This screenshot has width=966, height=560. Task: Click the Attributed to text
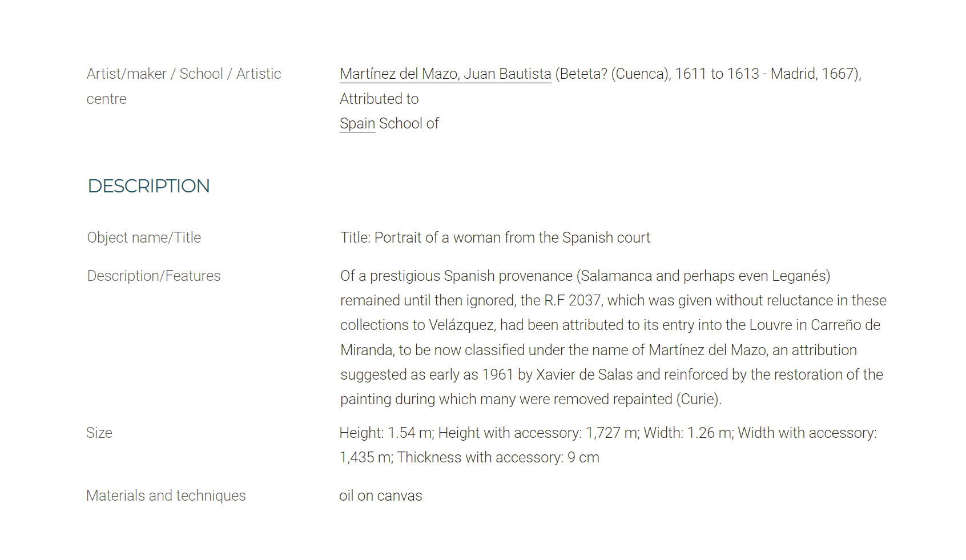point(379,99)
